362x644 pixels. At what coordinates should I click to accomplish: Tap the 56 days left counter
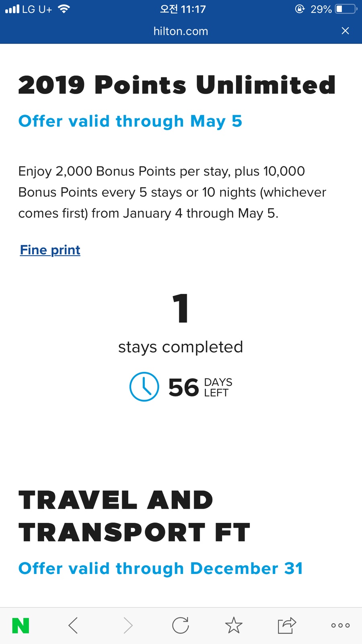click(x=200, y=387)
